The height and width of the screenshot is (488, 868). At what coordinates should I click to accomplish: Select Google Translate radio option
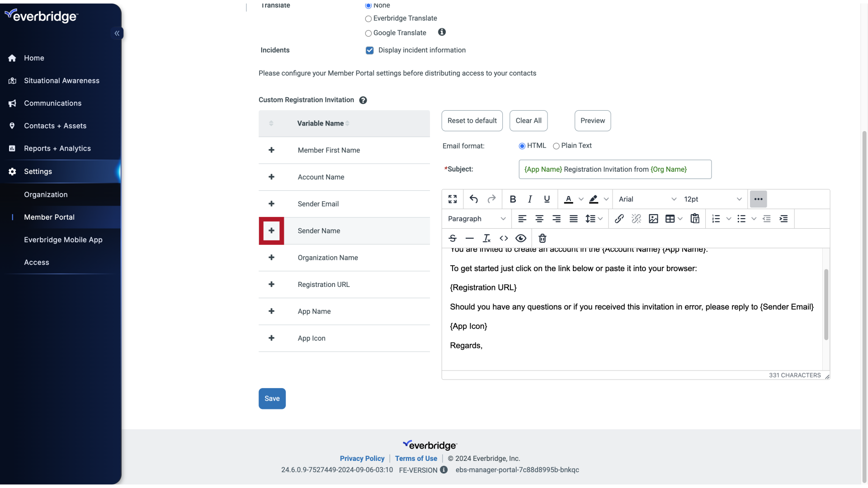click(368, 33)
